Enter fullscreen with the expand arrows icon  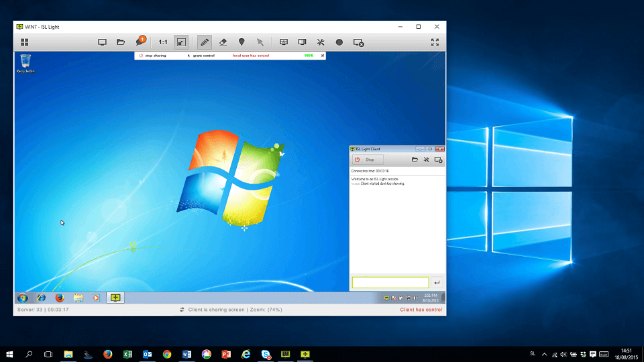435,42
